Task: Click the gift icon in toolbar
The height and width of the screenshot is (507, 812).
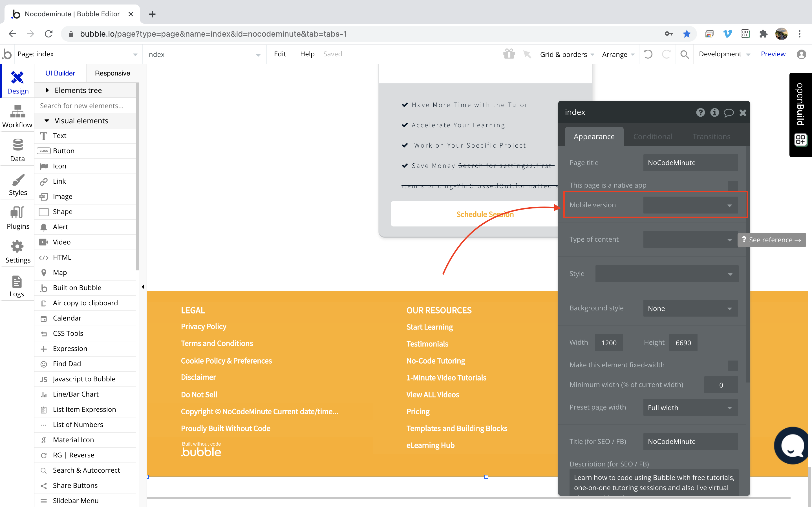Action: (x=509, y=54)
